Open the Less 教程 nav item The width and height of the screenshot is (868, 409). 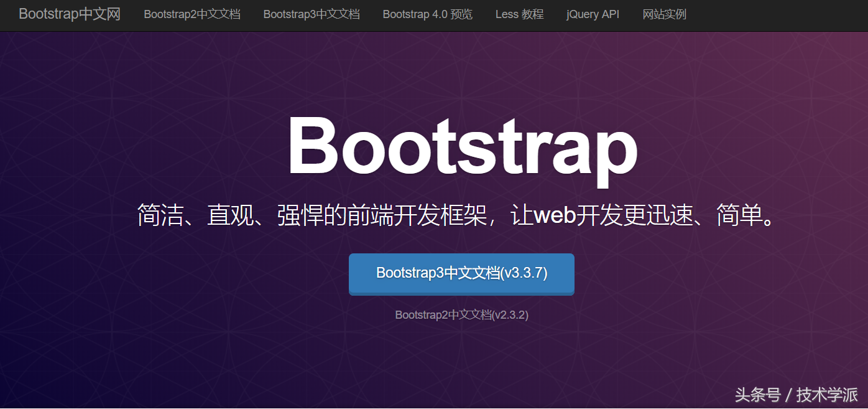(x=520, y=14)
